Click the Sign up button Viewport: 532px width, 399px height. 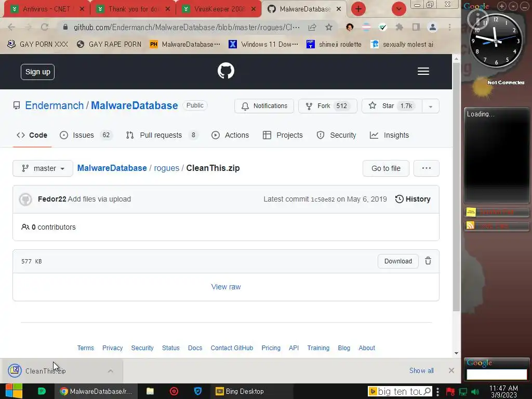coord(37,72)
